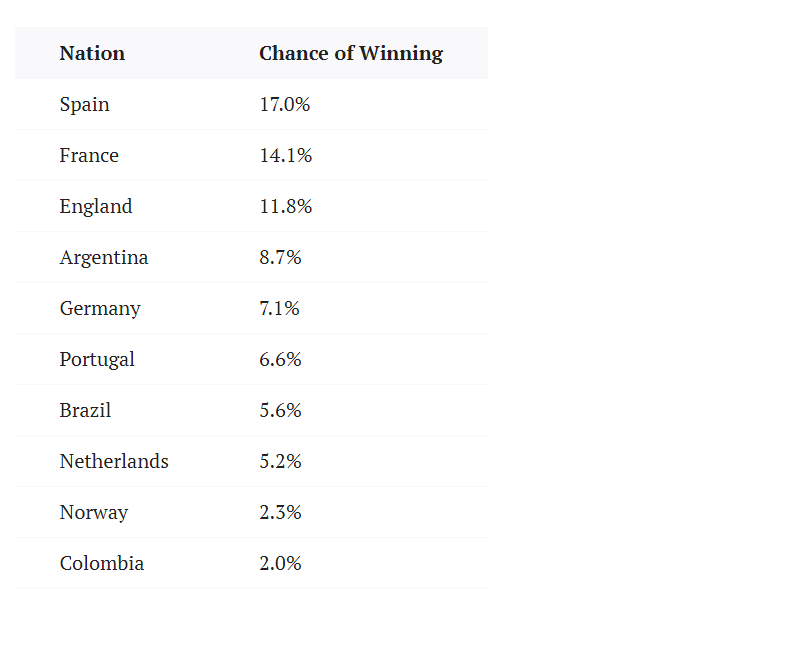Click the 7.1% value for Germany
796x660 pixels.
coord(279,308)
